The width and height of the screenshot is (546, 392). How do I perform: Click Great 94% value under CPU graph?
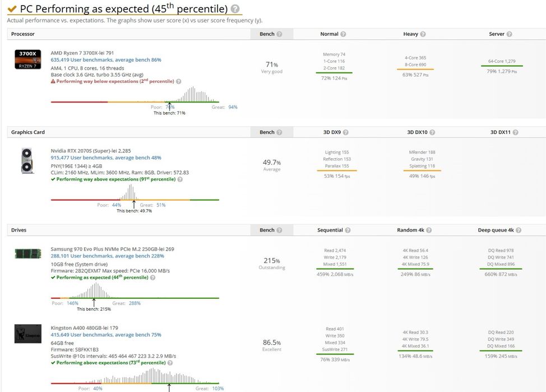233,107
